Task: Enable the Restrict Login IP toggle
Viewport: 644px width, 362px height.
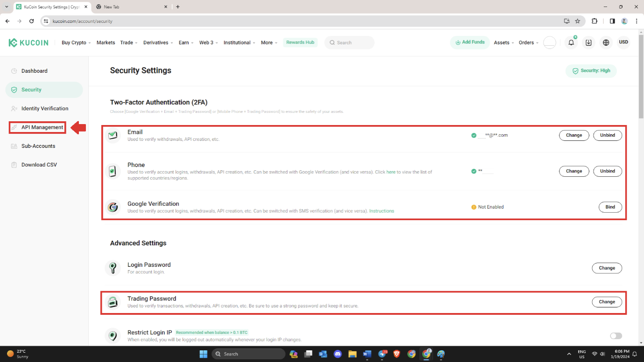Action: pos(616,336)
